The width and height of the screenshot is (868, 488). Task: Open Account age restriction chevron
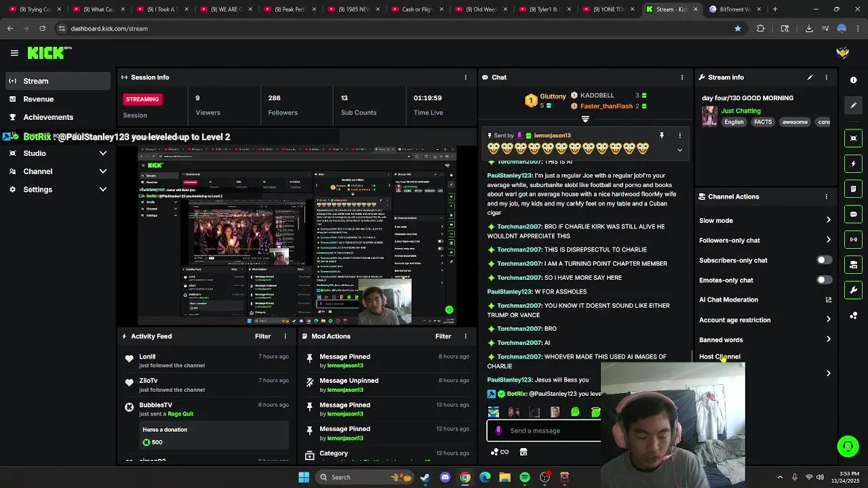point(828,320)
